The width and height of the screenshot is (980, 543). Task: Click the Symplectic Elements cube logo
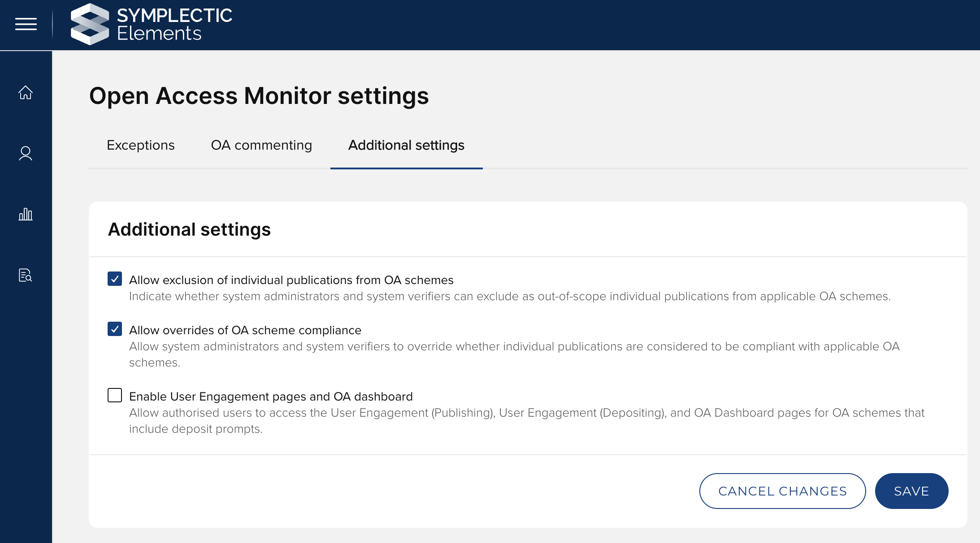pyautogui.click(x=90, y=24)
